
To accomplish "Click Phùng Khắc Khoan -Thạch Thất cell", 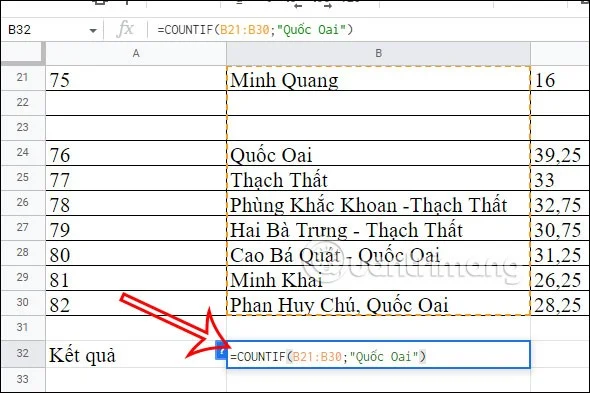I will (379, 203).
